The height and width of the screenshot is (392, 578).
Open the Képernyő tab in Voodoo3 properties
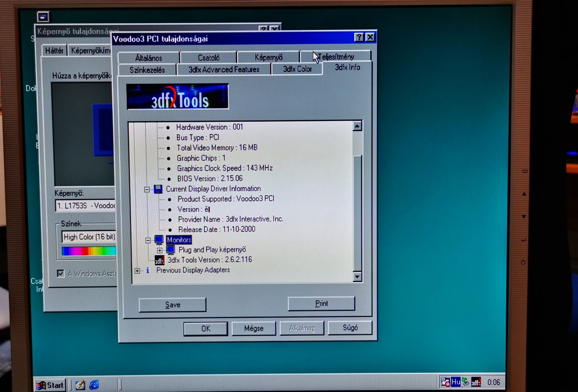pos(269,57)
